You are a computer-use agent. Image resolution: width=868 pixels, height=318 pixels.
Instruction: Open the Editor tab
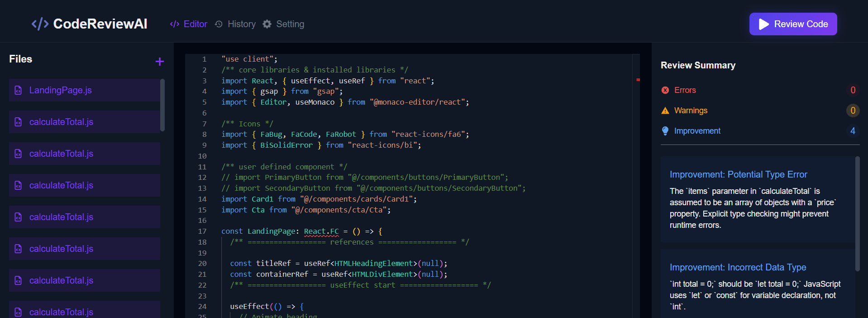click(195, 24)
